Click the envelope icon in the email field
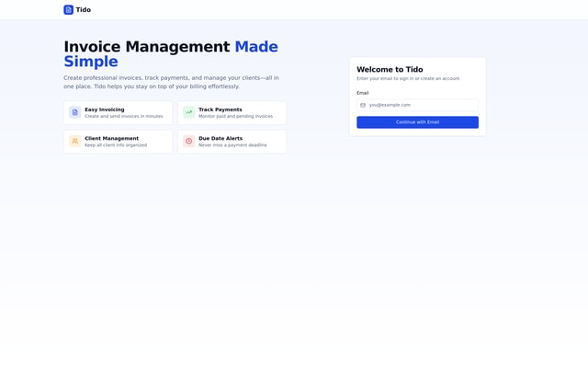The height and width of the screenshot is (368, 588). [x=363, y=105]
